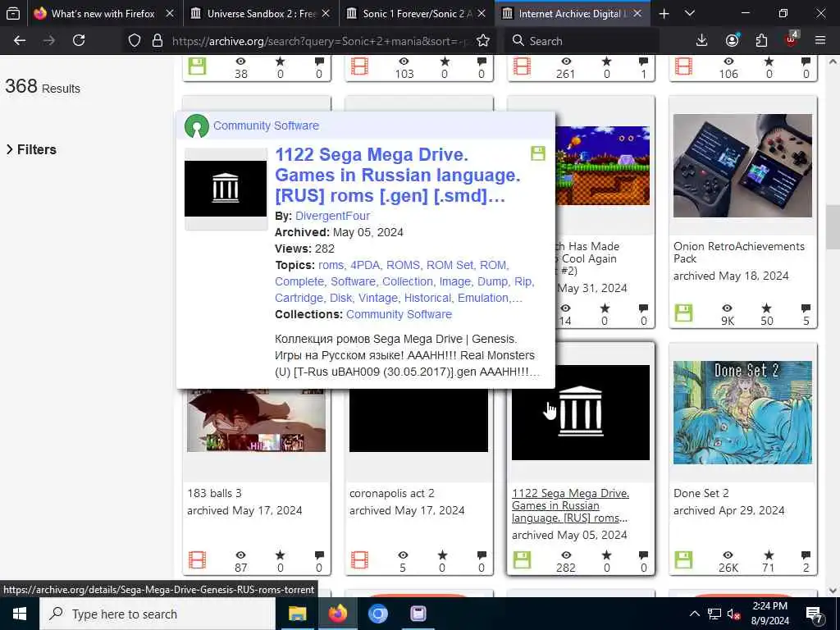The width and height of the screenshot is (840, 630).
Task: Bookmark this page with the star
Action: point(482,41)
